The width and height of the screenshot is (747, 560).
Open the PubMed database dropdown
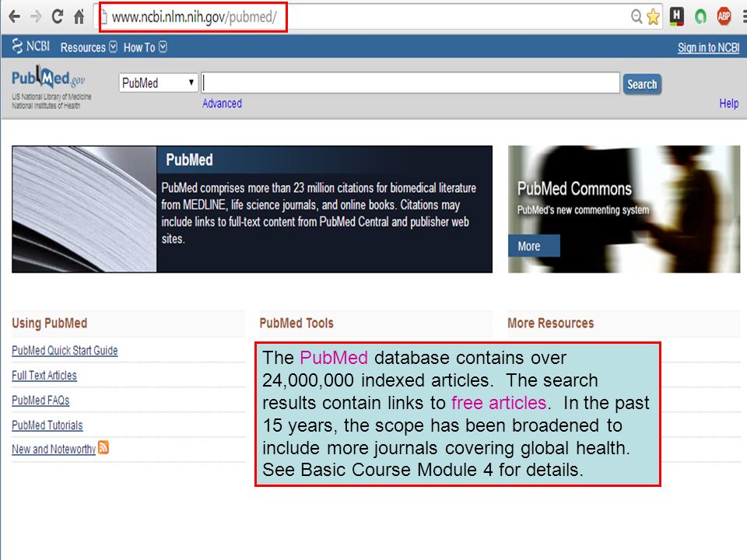pyautogui.click(x=158, y=83)
